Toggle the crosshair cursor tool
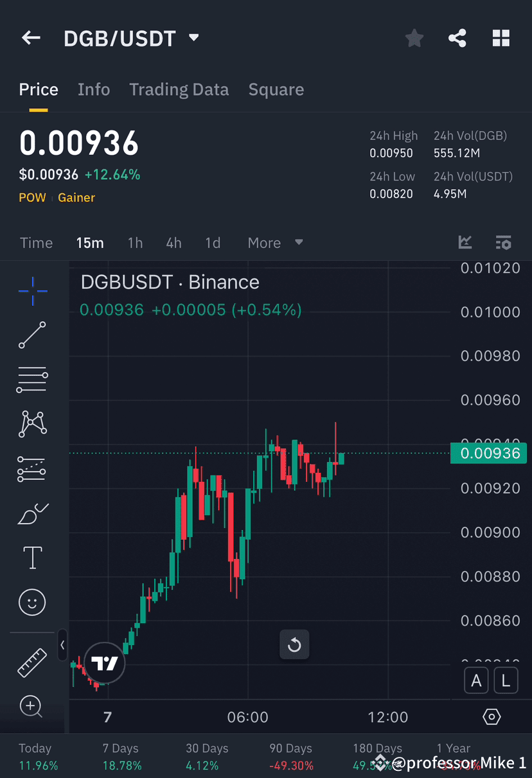This screenshot has width=532, height=778. (32, 291)
